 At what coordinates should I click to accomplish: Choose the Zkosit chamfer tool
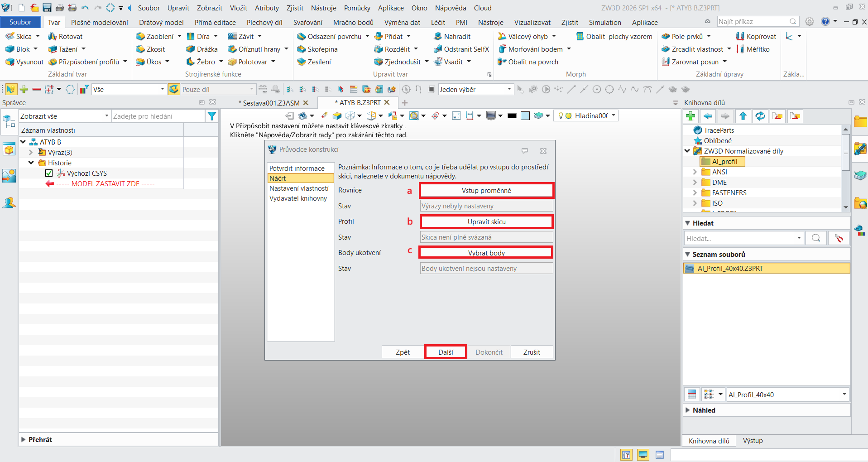point(150,49)
